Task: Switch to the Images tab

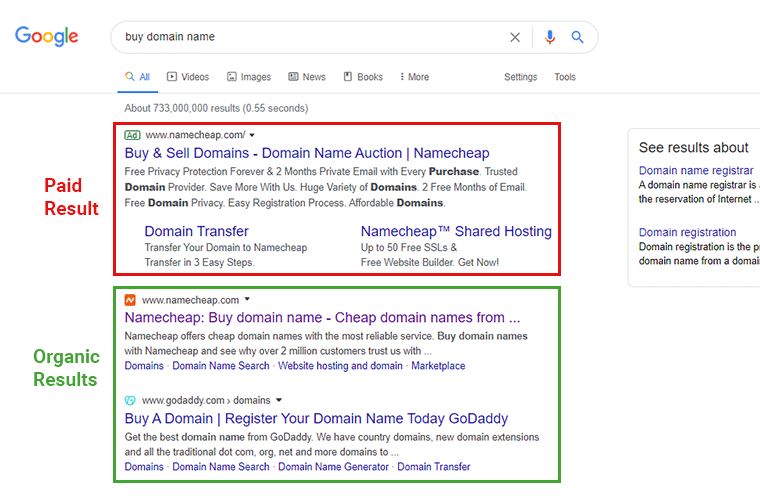Action: pyautogui.click(x=249, y=77)
